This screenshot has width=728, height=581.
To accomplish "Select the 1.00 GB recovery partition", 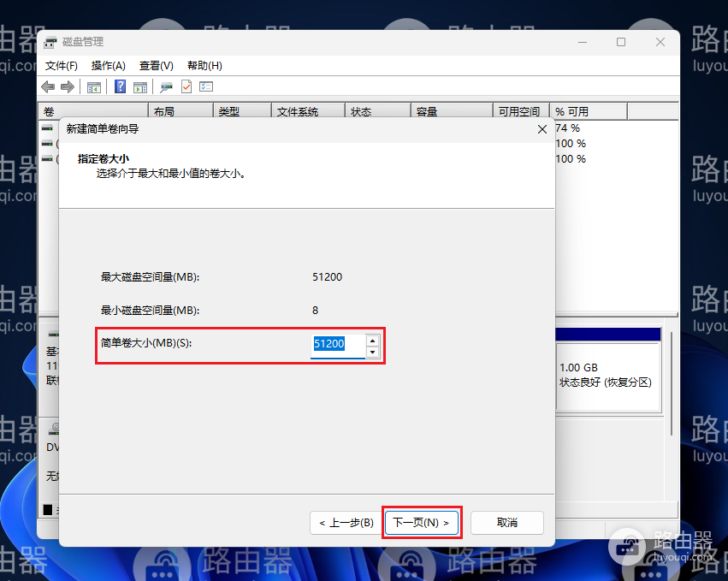I will pyautogui.click(x=608, y=376).
